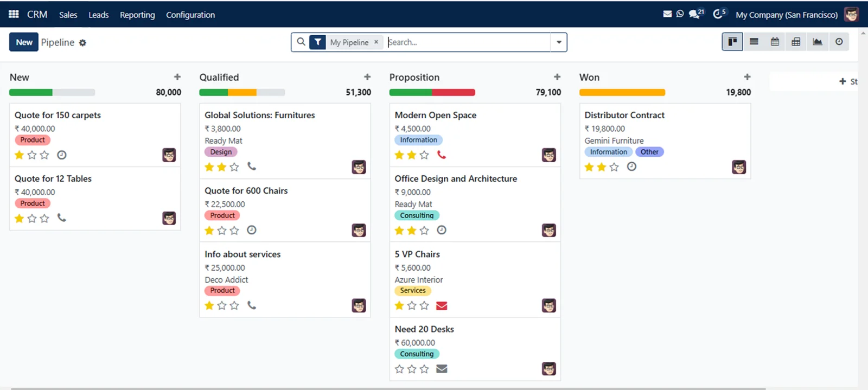Open the Configuration menu

coord(190,15)
